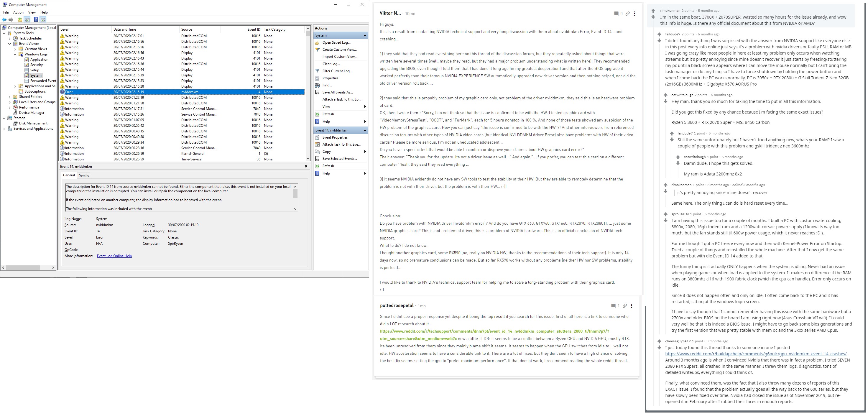
Task: Click the Open Saved Log folder icon
Action: tap(317, 42)
